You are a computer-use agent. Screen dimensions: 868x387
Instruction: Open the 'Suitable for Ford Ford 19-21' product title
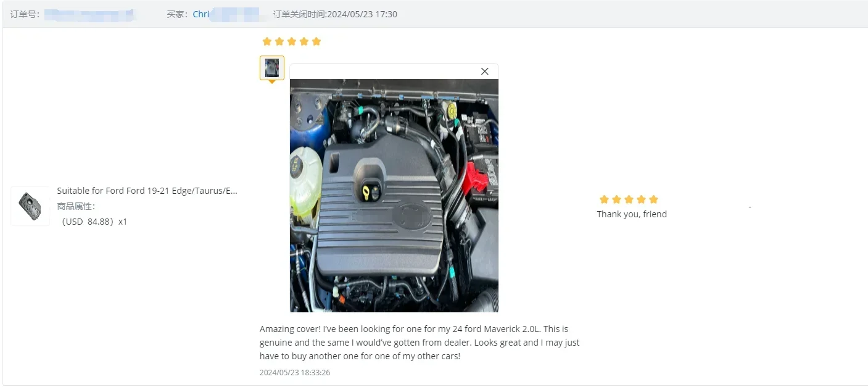point(147,191)
